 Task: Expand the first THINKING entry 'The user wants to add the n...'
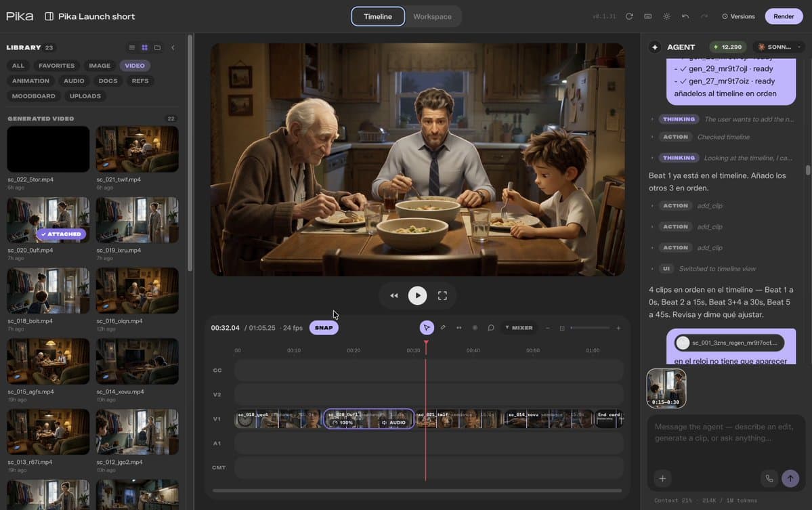pos(723,119)
